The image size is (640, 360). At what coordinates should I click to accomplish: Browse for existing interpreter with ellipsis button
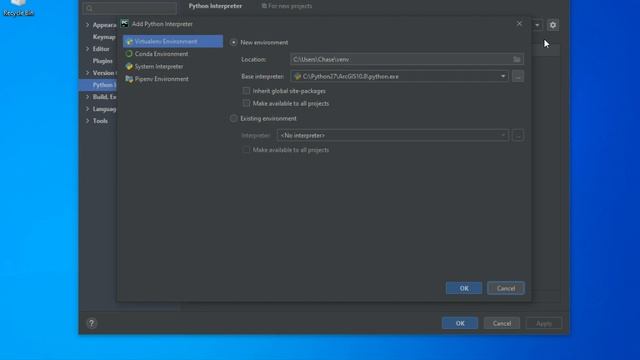tap(518, 136)
